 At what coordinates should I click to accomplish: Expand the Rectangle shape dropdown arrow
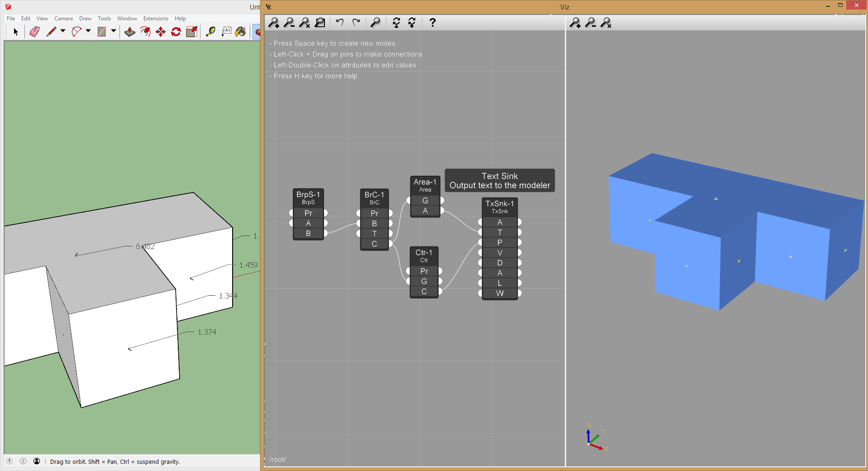pos(114,31)
